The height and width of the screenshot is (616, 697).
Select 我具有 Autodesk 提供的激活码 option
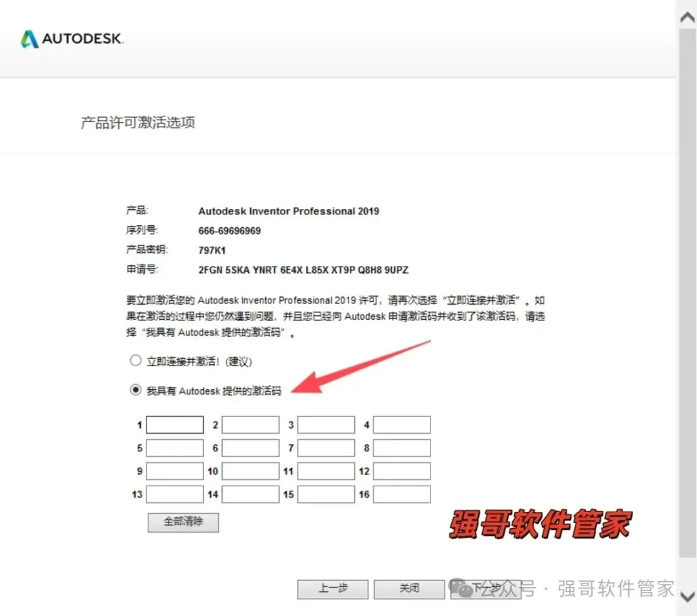[136, 390]
